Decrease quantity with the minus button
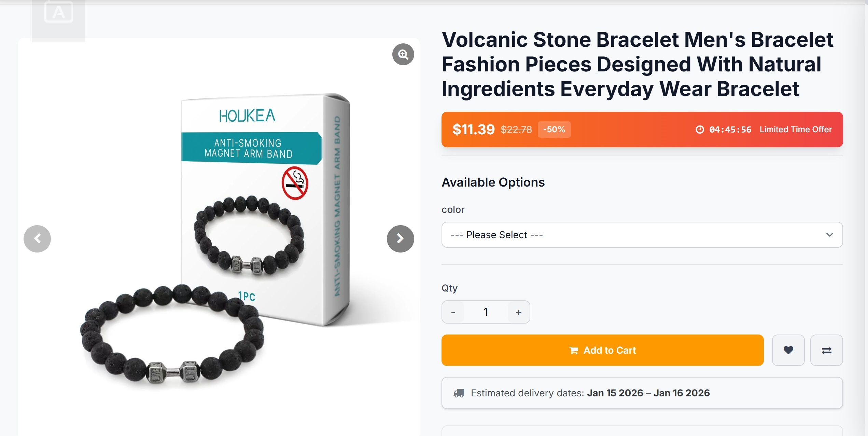 tap(453, 312)
